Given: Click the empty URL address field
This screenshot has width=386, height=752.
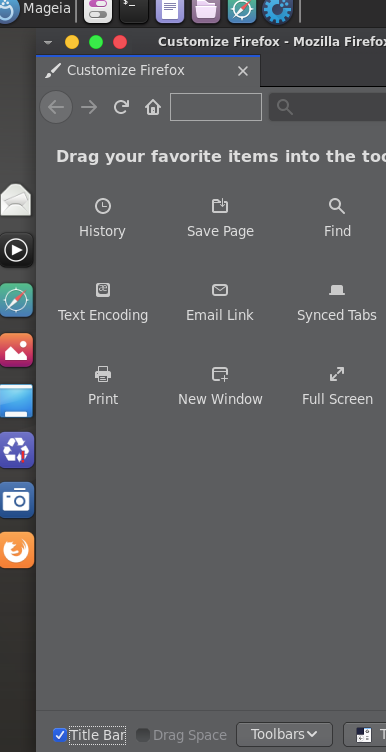Looking at the screenshot, I should click(216, 107).
